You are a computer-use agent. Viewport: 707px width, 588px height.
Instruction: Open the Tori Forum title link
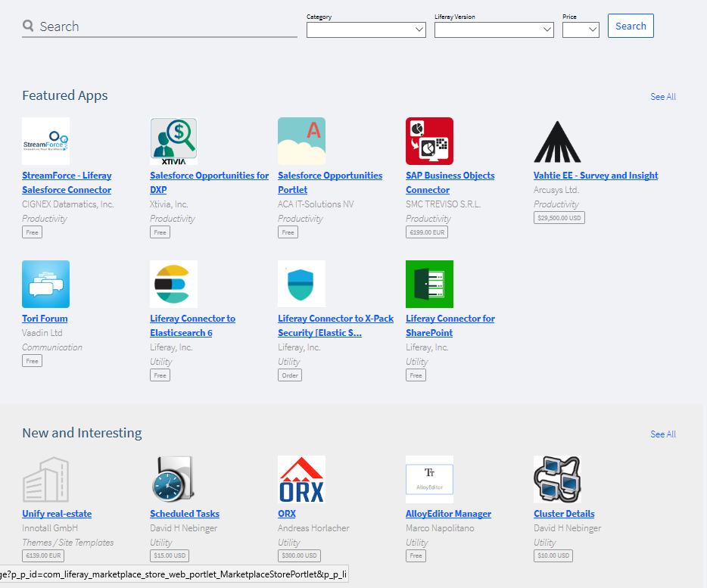(x=45, y=319)
